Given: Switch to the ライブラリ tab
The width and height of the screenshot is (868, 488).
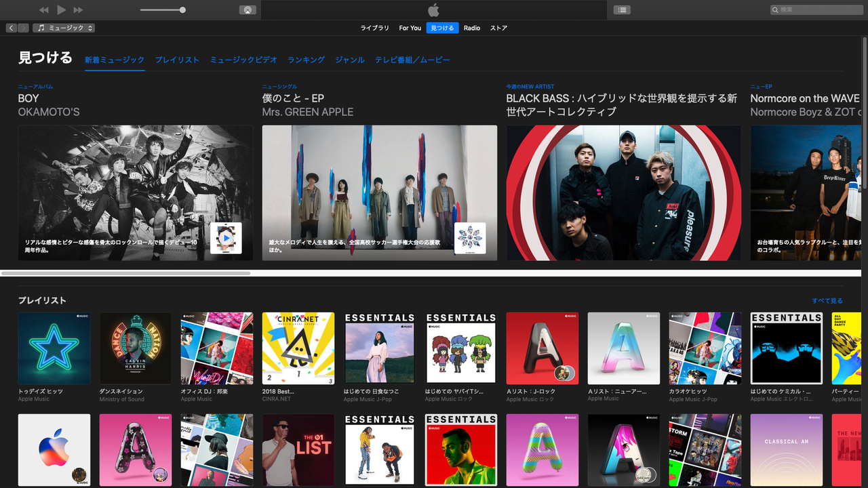Looking at the screenshot, I should [375, 28].
